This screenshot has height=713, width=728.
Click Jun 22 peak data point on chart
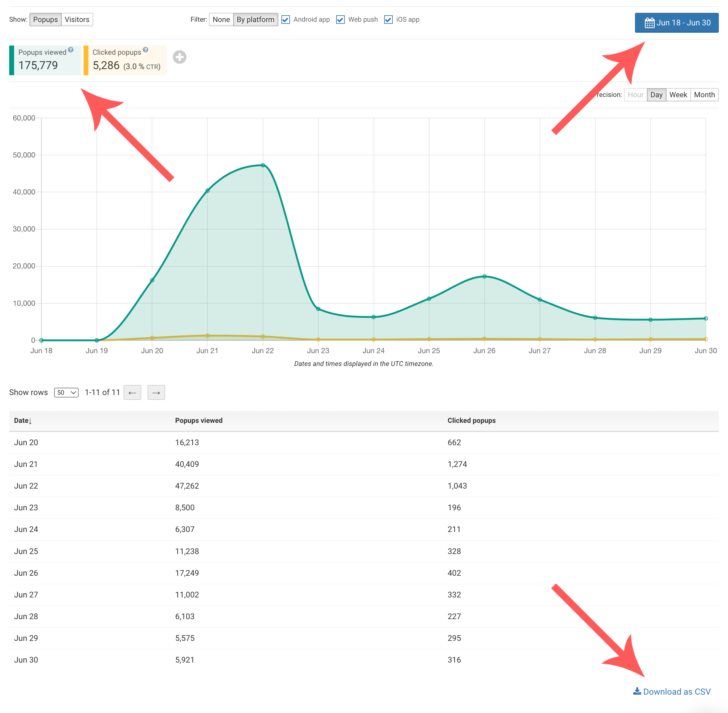(263, 165)
